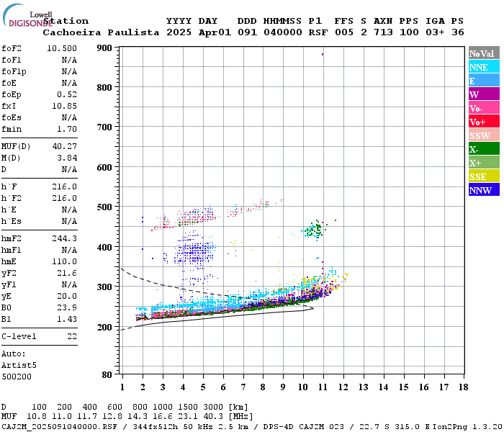
Task: Select the SSW salmon legend swatch
Action: (484, 135)
